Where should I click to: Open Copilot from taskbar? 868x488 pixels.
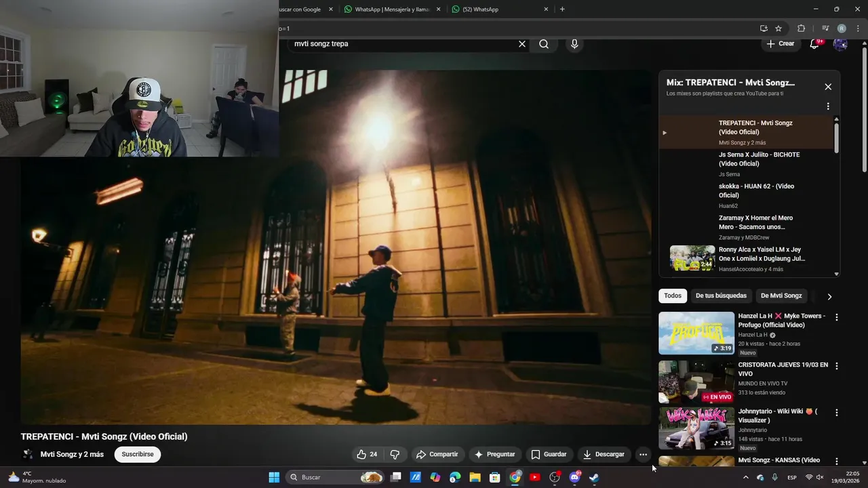point(435,477)
